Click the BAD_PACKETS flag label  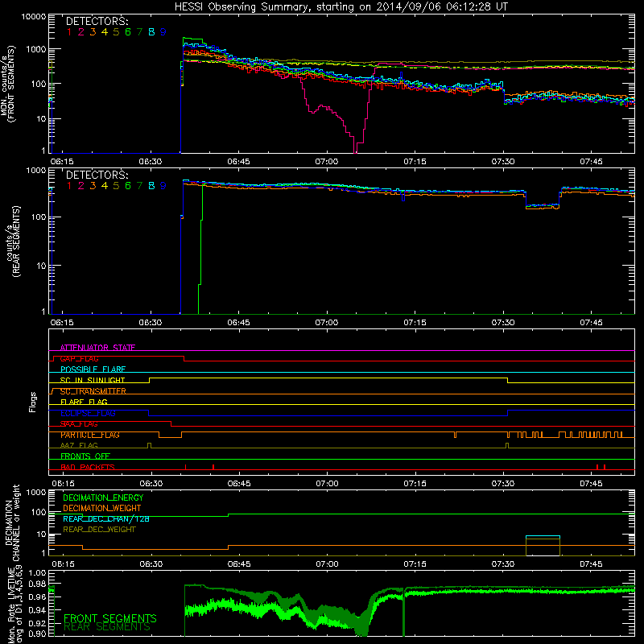pos(88,467)
